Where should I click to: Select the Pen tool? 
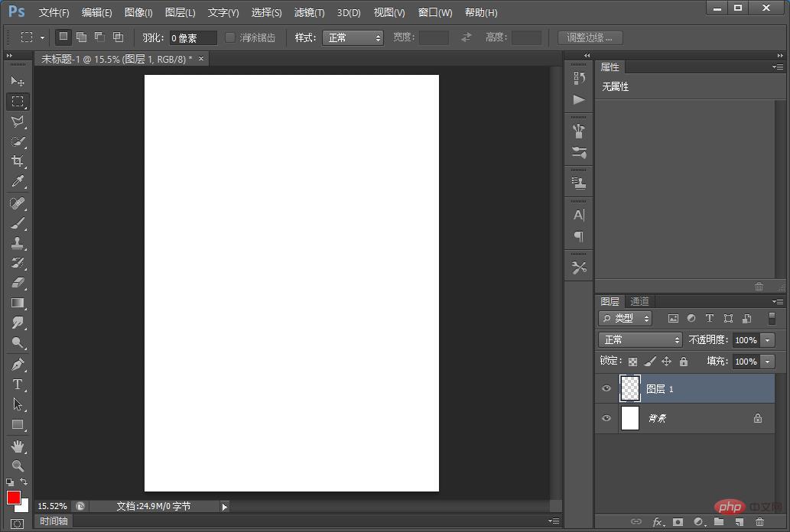coord(18,364)
